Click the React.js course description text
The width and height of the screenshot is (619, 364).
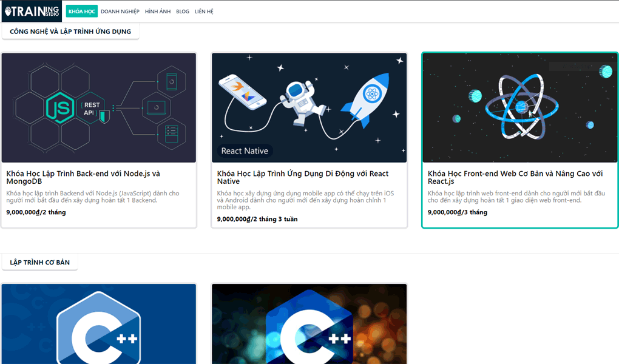(x=516, y=197)
